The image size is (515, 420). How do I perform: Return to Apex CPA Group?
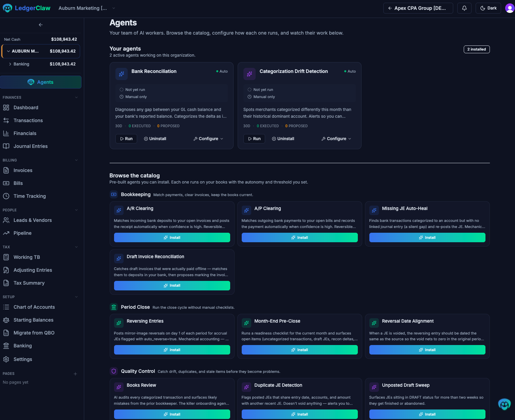(x=418, y=8)
